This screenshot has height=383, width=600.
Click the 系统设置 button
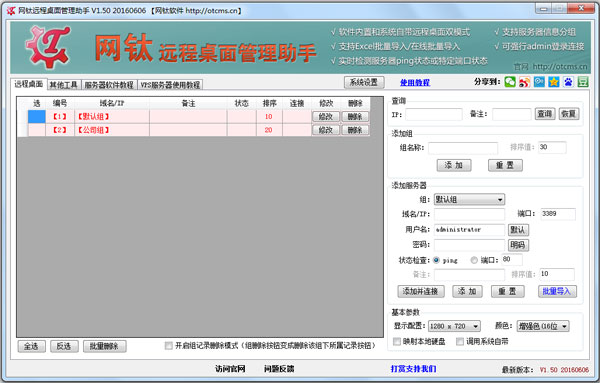(364, 82)
